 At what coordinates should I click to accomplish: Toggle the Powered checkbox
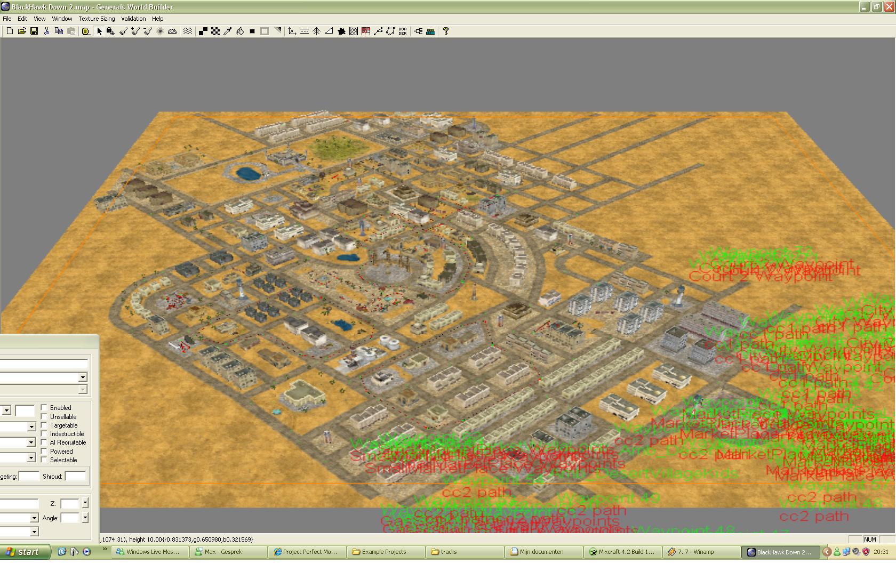coord(44,451)
